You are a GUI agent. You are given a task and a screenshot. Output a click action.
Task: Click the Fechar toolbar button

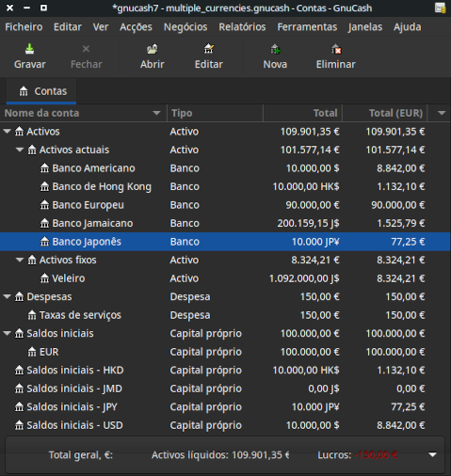point(87,56)
